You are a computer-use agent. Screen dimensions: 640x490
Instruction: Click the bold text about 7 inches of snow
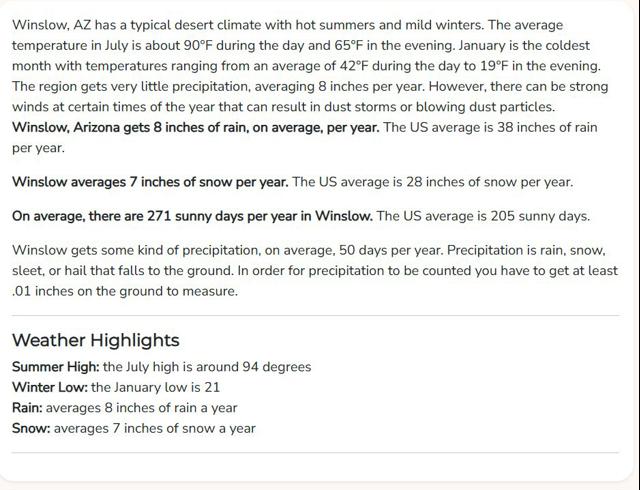tap(150, 182)
